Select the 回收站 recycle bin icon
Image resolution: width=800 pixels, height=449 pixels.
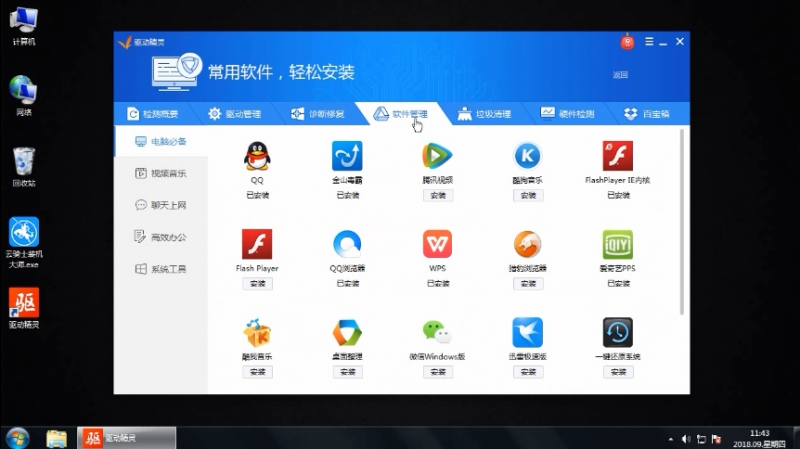click(23, 167)
